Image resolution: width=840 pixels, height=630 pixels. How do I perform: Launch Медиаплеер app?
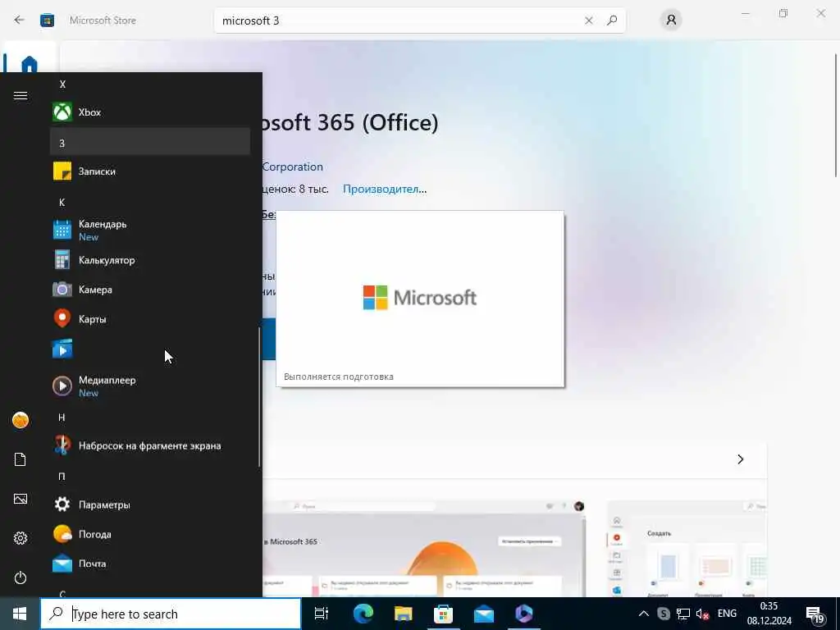coord(149,386)
